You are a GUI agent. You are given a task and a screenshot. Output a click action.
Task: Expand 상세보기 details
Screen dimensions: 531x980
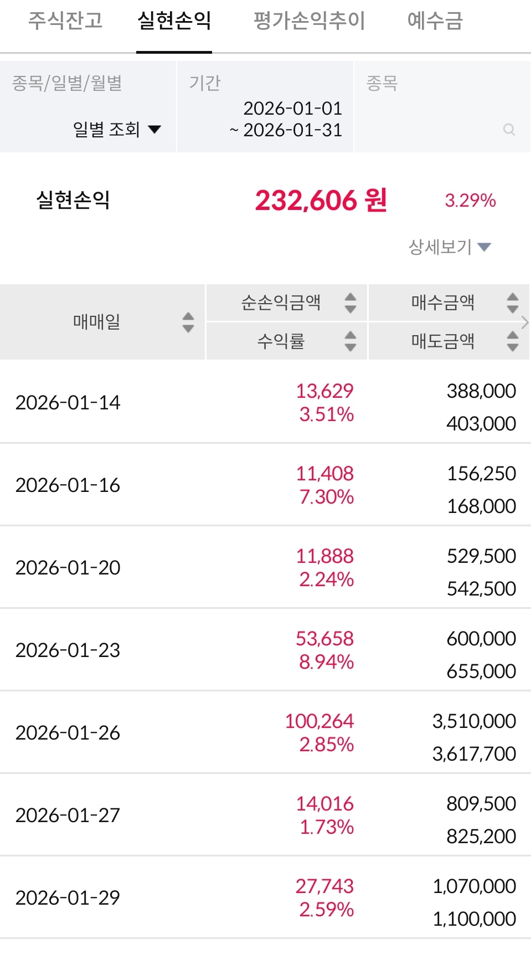[449, 247]
